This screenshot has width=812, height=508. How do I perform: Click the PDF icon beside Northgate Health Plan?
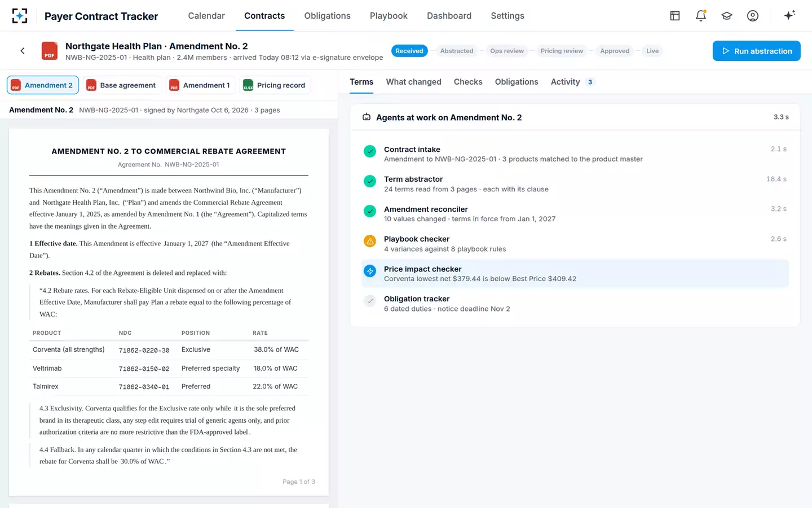[50, 51]
